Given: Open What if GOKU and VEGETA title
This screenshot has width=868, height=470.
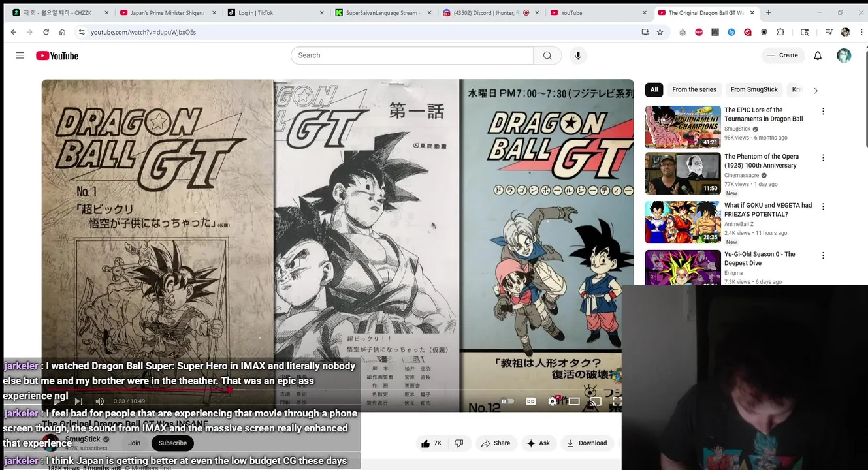Looking at the screenshot, I should 768,210.
